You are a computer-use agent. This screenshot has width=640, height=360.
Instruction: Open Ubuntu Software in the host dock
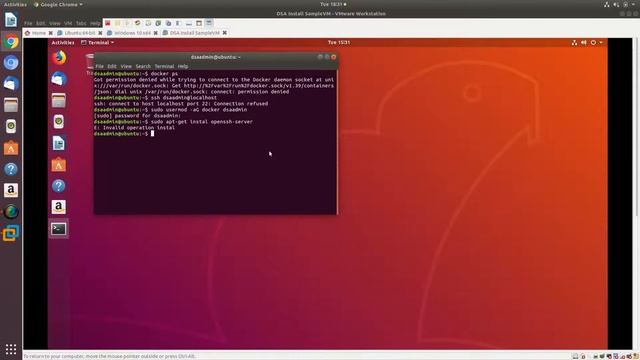[11, 148]
